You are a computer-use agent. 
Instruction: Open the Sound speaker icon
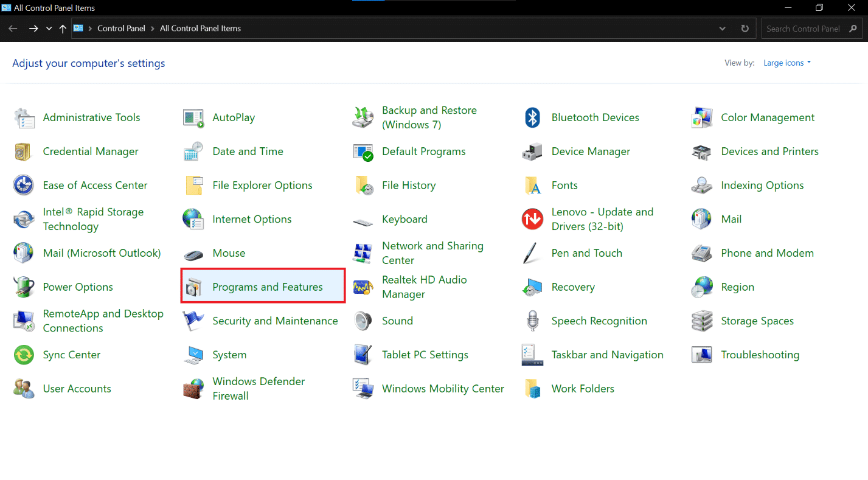pyautogui.click(x=363, y=321)
